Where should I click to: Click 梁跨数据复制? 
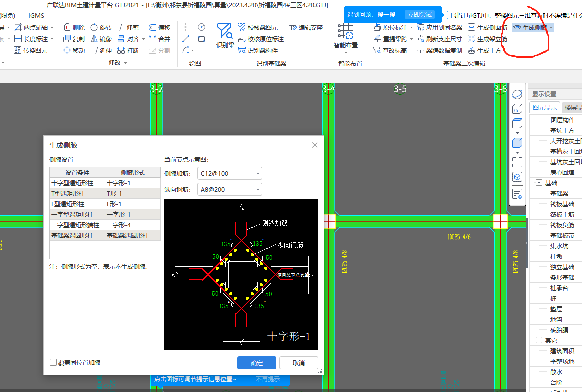pos(439,51)
